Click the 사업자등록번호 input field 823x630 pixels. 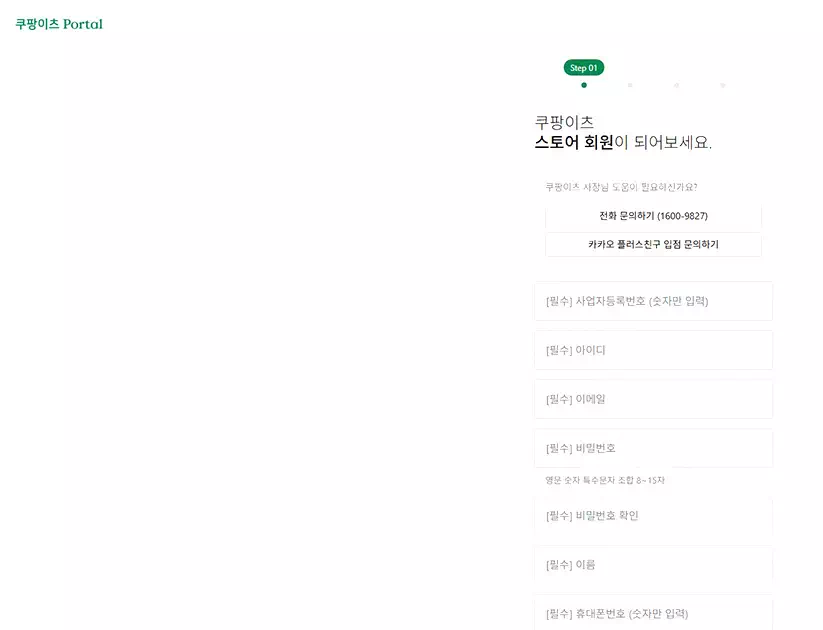pyautogui.click(x=652, y=301)
